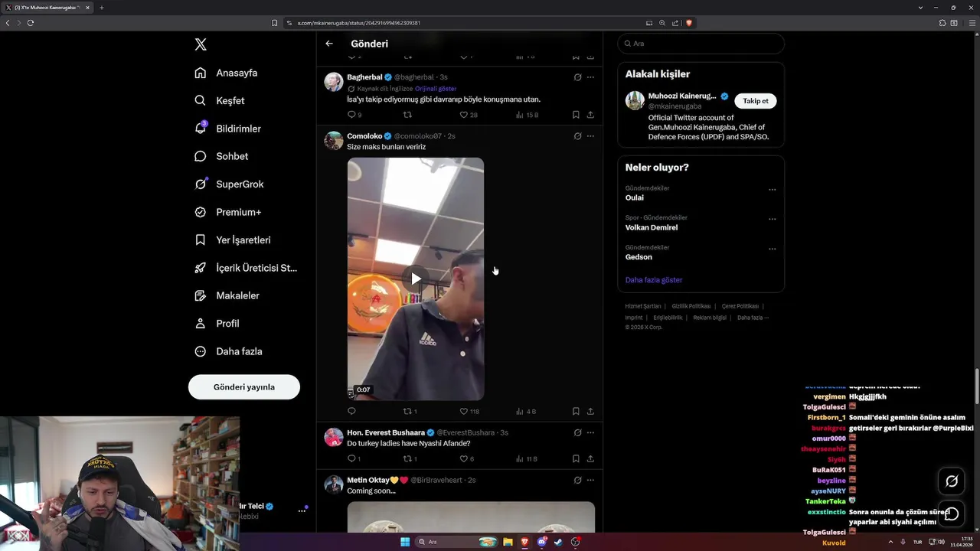The height and width of the screenshot is (551, 980).
Task: Open Muhoozi Kainerugaba profile avatar
Action: pos(635,100)
